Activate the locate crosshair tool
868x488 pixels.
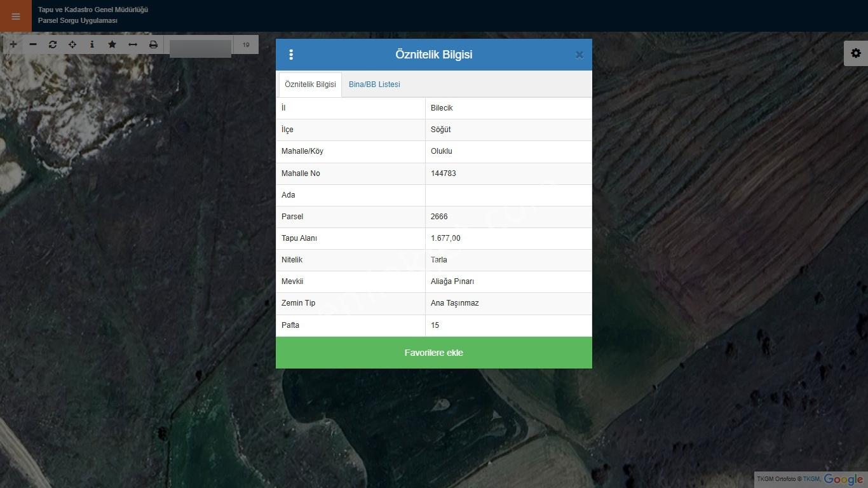pos(72,44)
